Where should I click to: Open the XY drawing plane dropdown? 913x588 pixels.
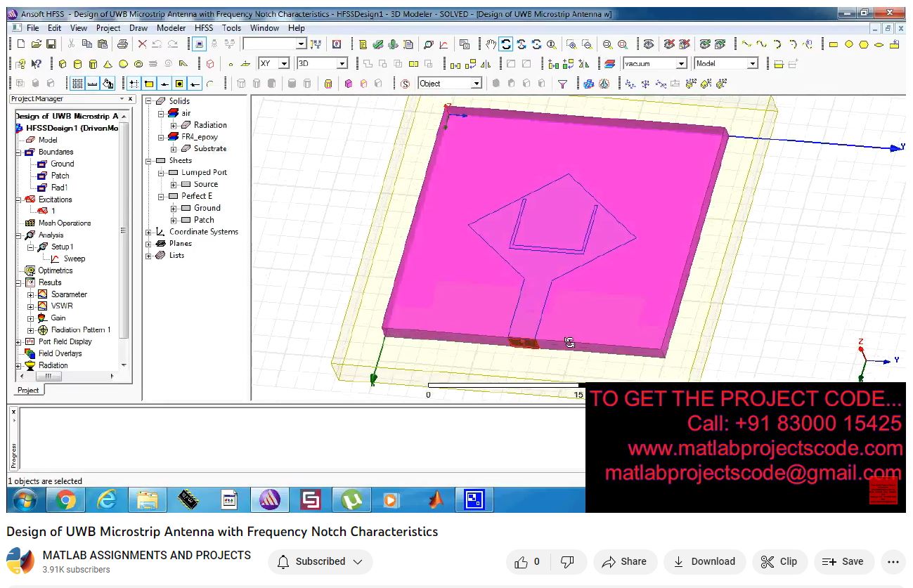[x=284, y=64]
